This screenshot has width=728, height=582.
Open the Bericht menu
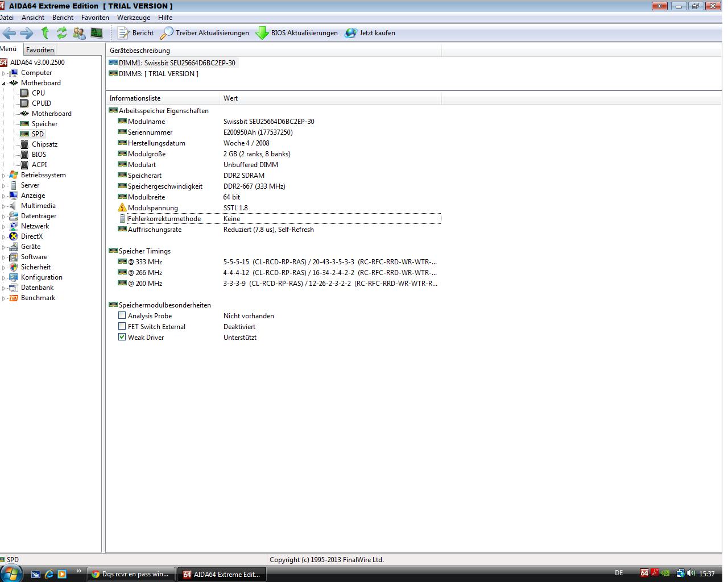pyautogui.click(x=63, y=18)
